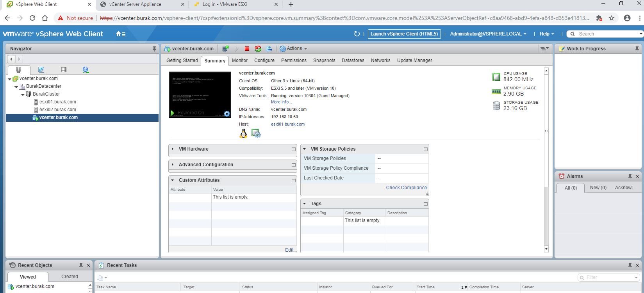Open Administrator@VSPHERE.LOCAL user menu
644x293 pixels.
point(488,34)
